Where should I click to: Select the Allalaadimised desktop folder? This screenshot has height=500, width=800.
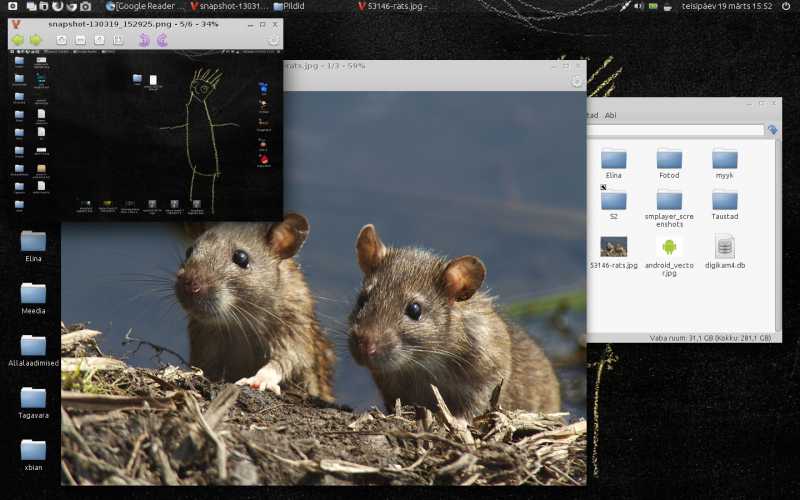pyautogui.click(x=33, y=351)
